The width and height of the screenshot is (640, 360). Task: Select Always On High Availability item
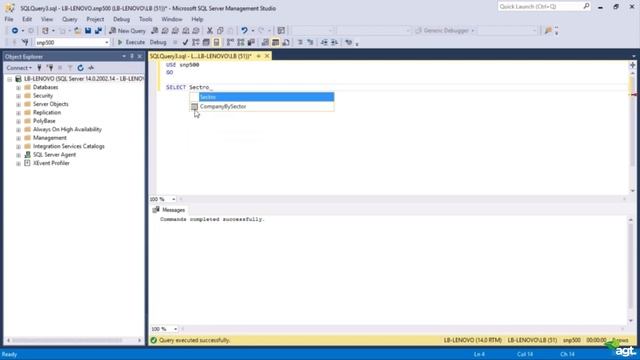pyautogui.click(x=67, y=129)
